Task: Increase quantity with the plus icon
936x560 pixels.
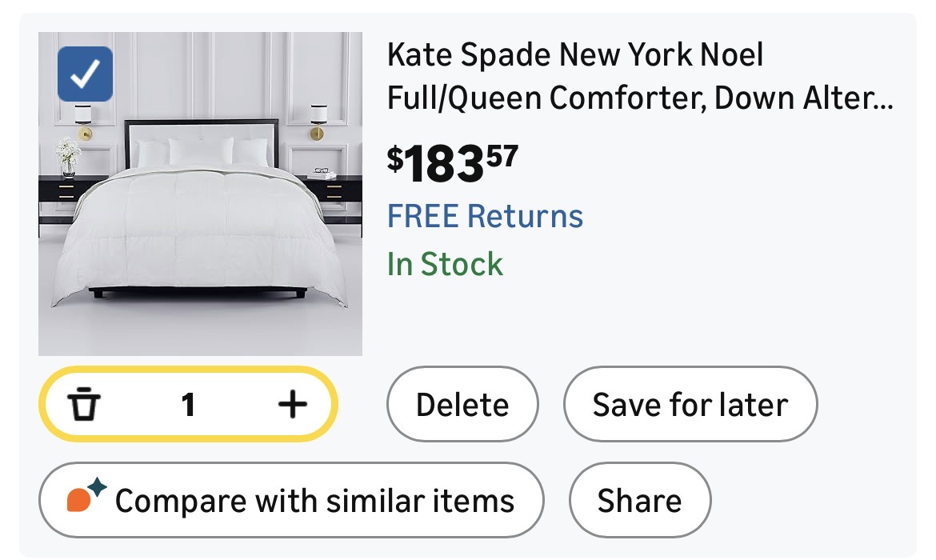Action: tap(292, 405)
